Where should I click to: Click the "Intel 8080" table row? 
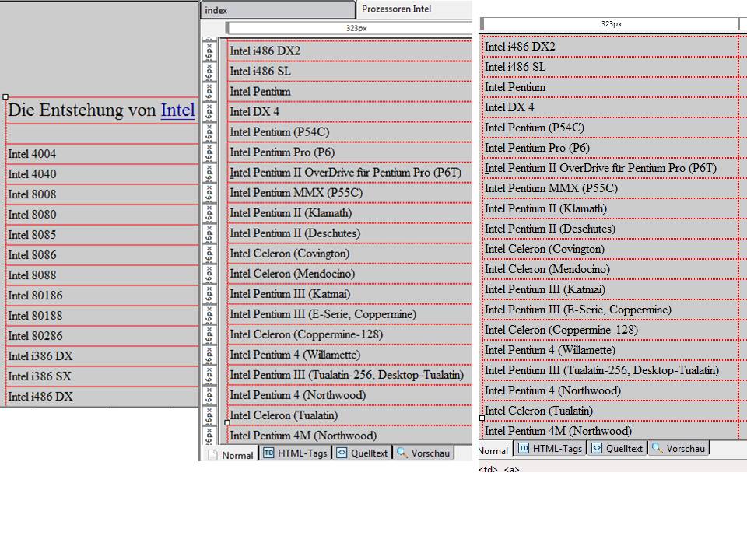[x=102, y=215]
